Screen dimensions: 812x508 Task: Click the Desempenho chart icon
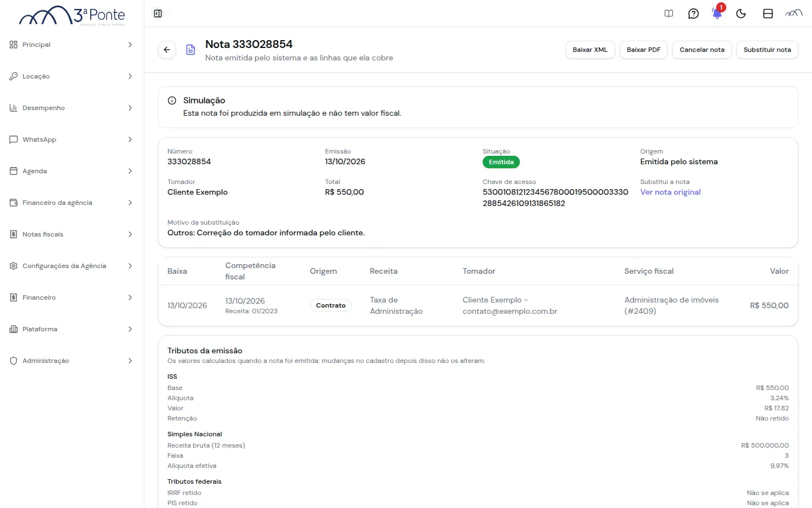14,108
